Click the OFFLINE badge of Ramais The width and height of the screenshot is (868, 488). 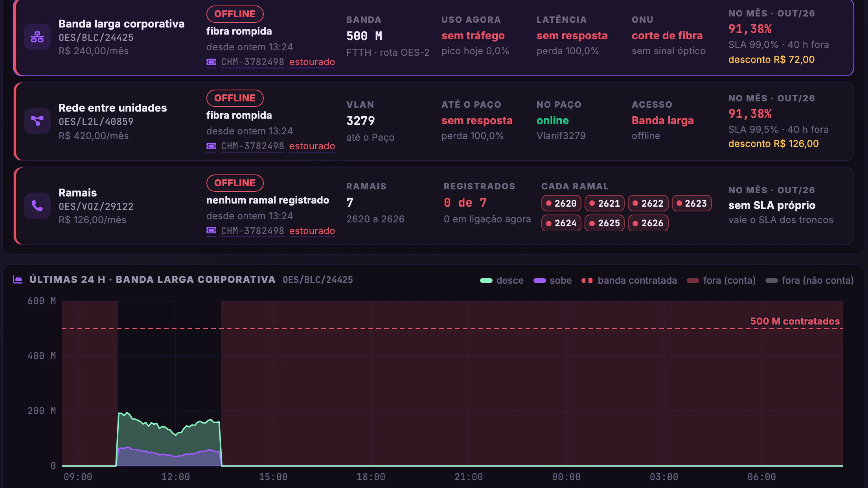click(x=235, y=183)
